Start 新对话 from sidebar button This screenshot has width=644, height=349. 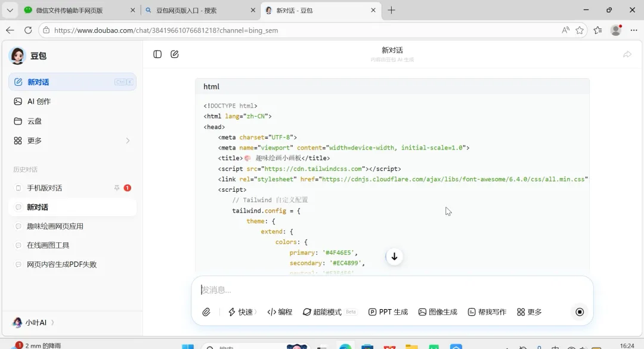pos(72,82)
